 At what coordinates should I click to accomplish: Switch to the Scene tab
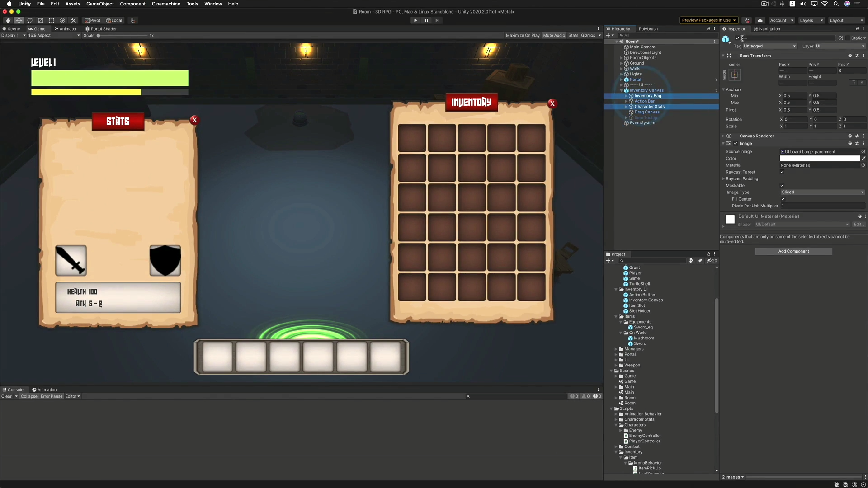coord(12,29)
